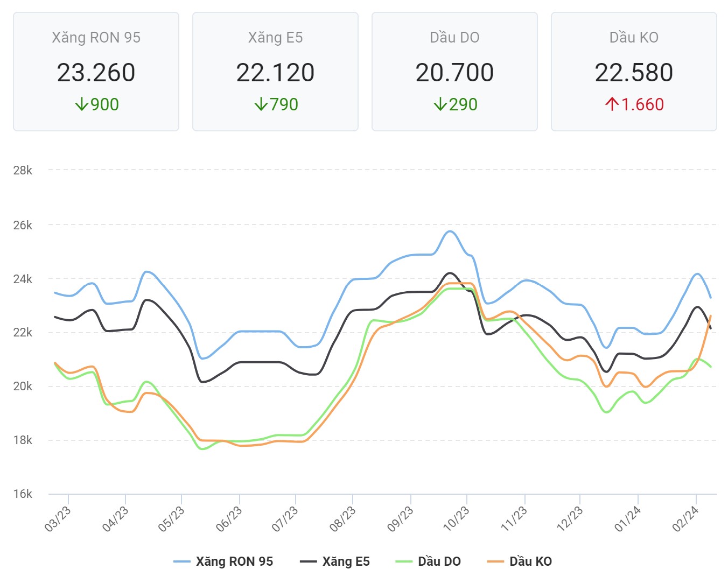Select the 02/24 x-axis date label
Screen dimensions: 728x576
coord(685,519)
